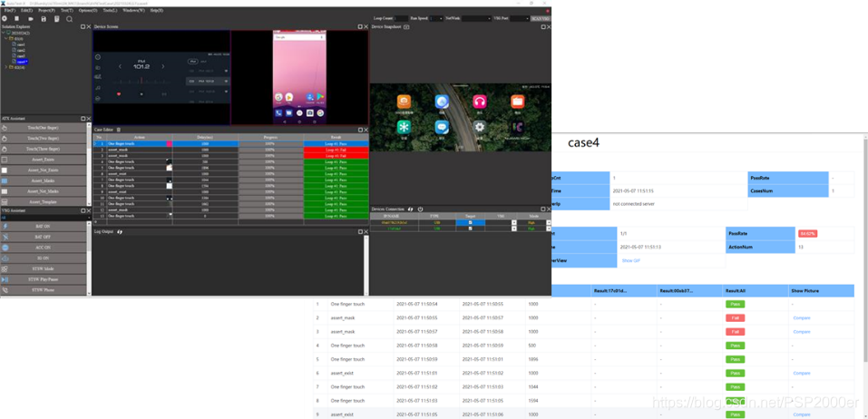Click Assert_Exists in ATX Assistant
868x419 pixels.
(45, 160)
